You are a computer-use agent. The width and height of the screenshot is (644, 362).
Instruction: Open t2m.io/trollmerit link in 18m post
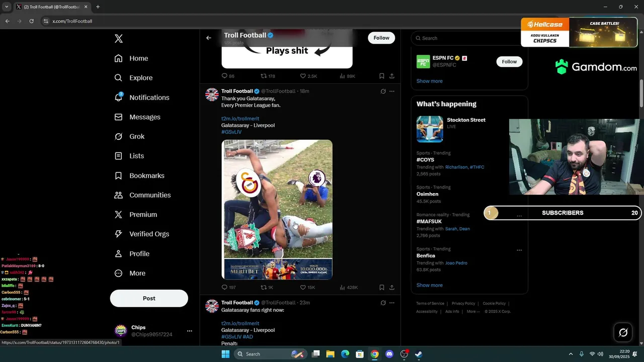240,119
